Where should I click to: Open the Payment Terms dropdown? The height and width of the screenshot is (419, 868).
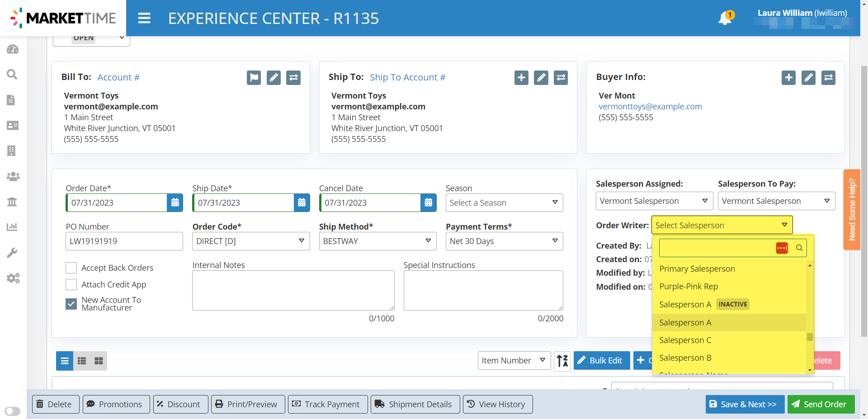tap(504, 241)
